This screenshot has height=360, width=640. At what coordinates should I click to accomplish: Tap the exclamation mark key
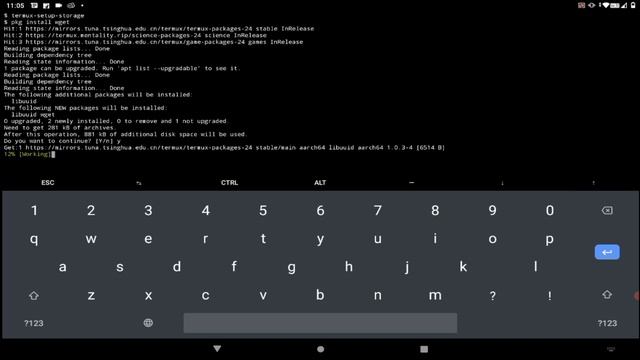coord(550,295)
